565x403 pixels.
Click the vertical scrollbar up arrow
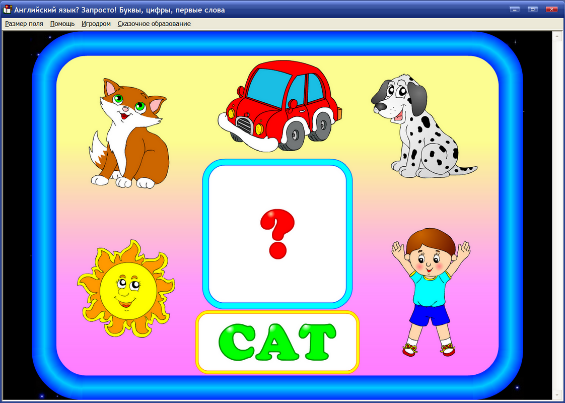557,36
